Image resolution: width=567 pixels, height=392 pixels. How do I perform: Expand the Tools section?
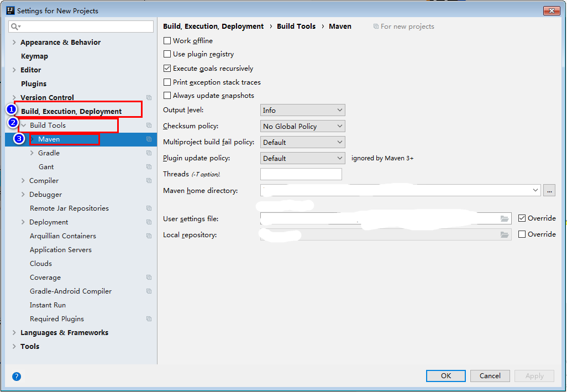[x=14, y=347]
